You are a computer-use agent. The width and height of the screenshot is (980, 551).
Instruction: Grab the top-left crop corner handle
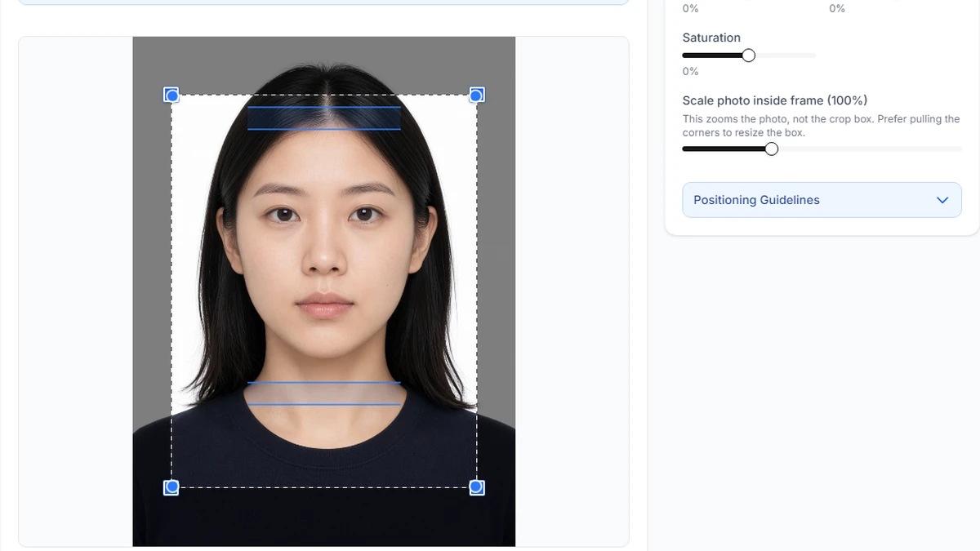(x=171, y=96)
